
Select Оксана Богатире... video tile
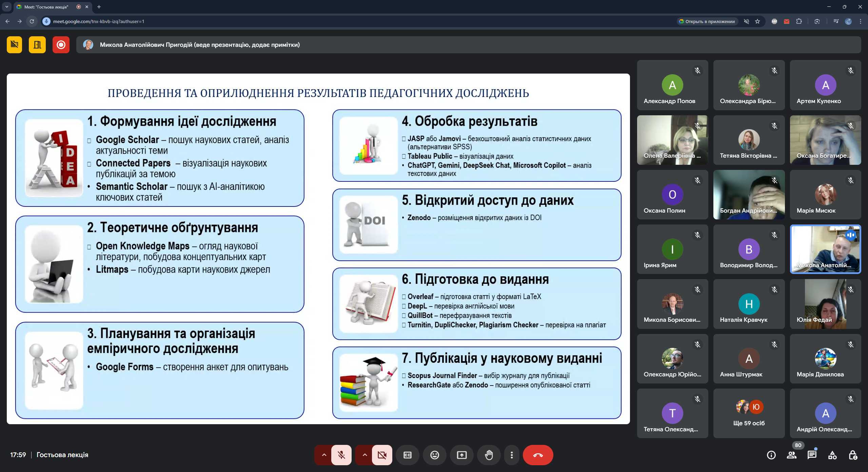coord(826,140)
